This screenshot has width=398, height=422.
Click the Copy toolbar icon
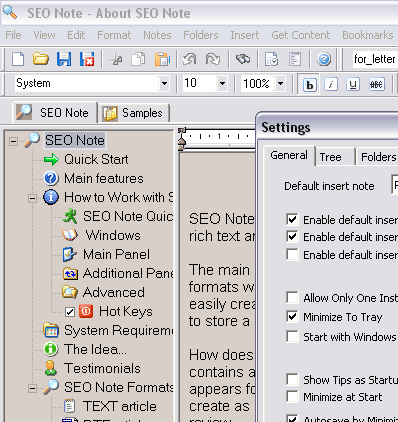pyautogui.click(x=138, y=59)
